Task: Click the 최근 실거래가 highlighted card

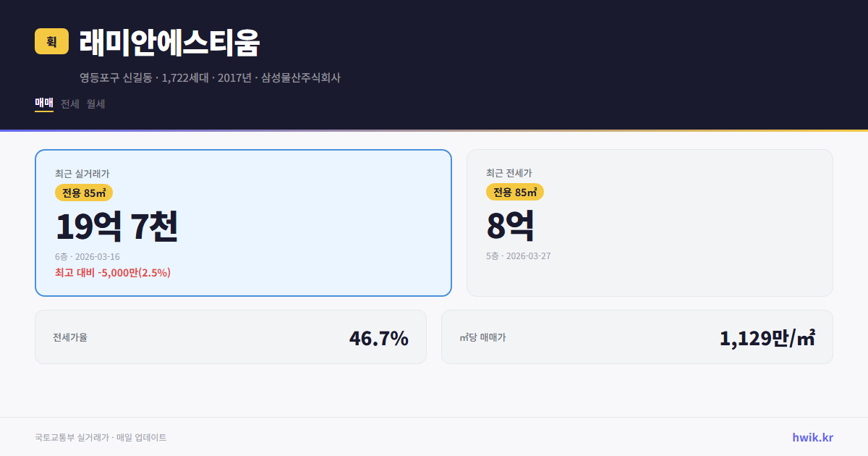Action: [242, 222]
